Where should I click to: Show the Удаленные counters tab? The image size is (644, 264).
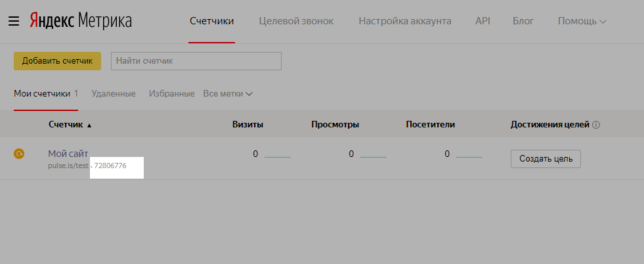pyautogui.click(x=114, y=94)
